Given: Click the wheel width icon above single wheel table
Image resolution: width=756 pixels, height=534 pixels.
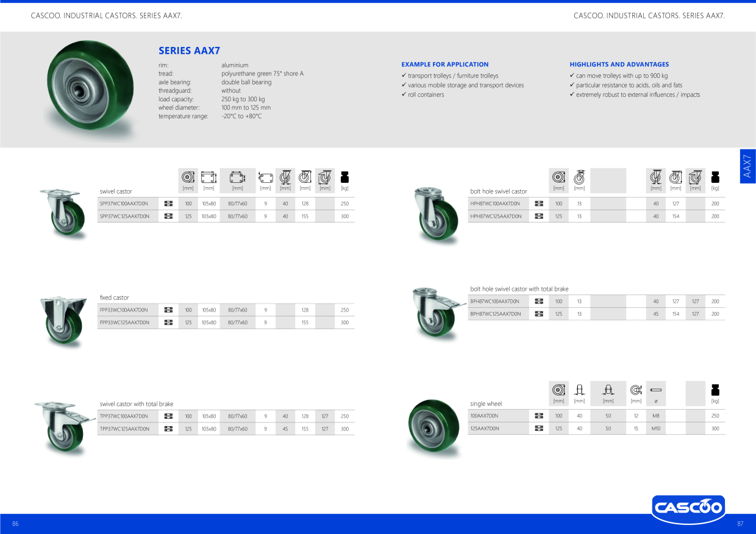Looking at the screenshot, I should click(x=579, y=390).
